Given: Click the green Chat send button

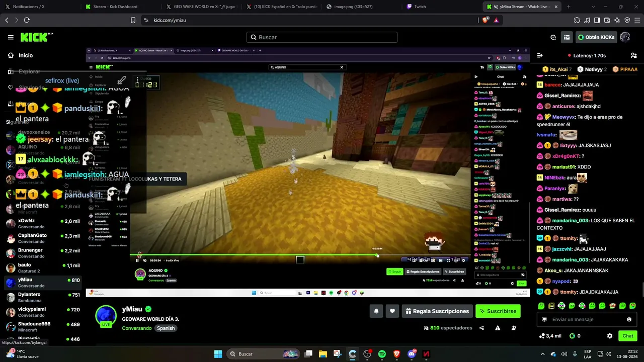Looking at the screenshot, I should (x=628, y=336).
